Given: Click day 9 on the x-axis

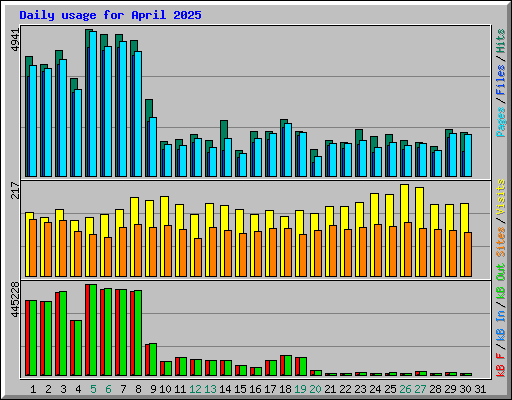Looking at the screenshot, I should [x=153, y=389].
